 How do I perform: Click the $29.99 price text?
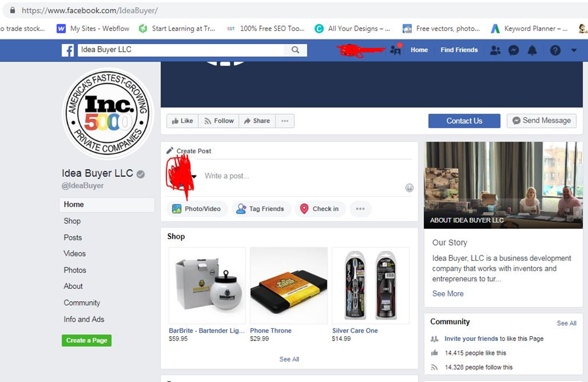[259, 339]
